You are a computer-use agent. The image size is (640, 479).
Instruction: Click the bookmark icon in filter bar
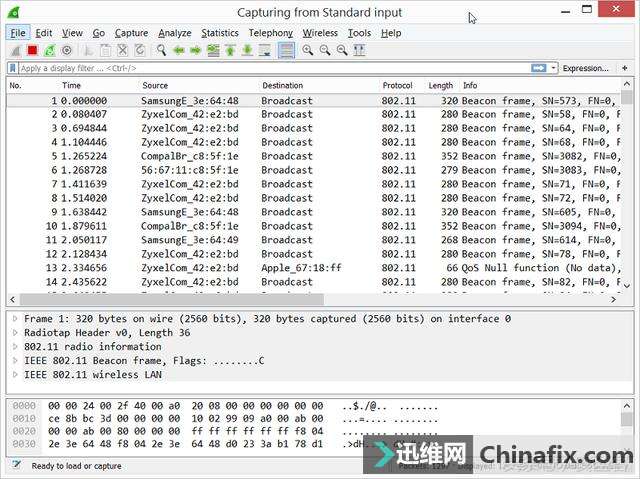13,68
